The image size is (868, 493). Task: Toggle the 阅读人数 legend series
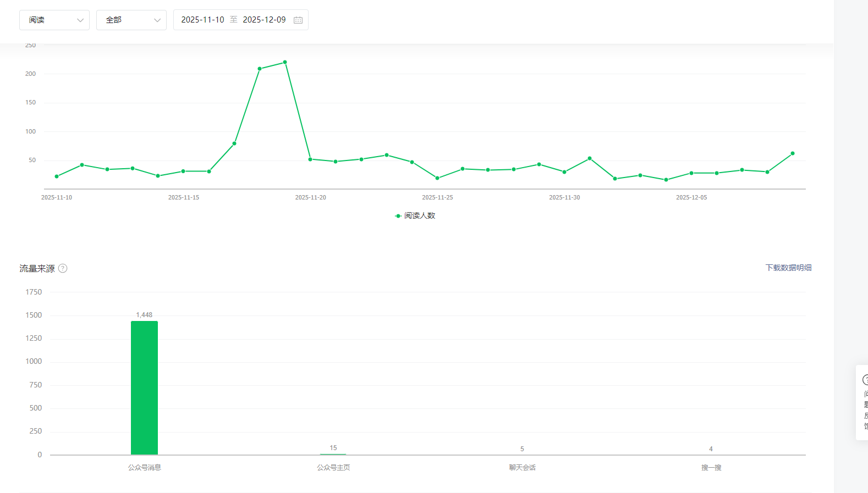(415, 215)
